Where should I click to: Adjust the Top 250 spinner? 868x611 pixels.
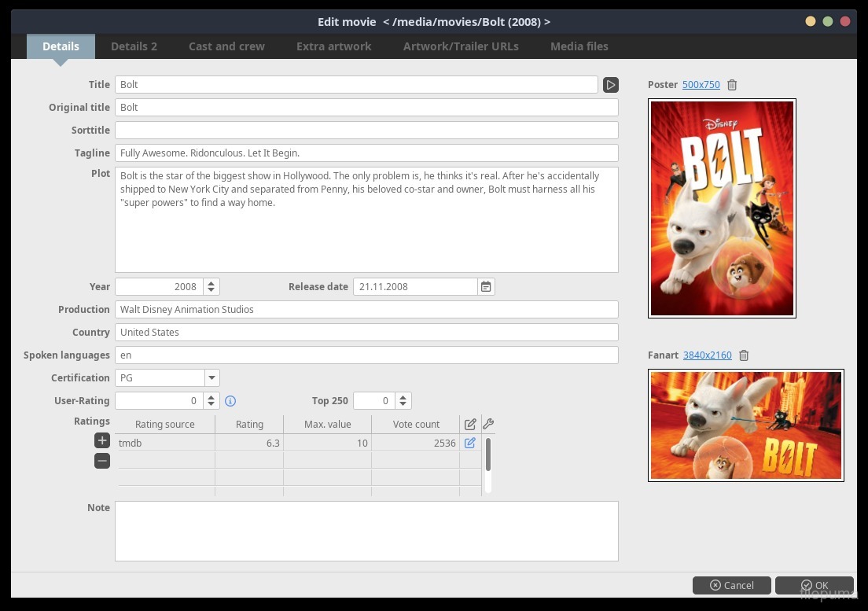click(x=403, y=401)
